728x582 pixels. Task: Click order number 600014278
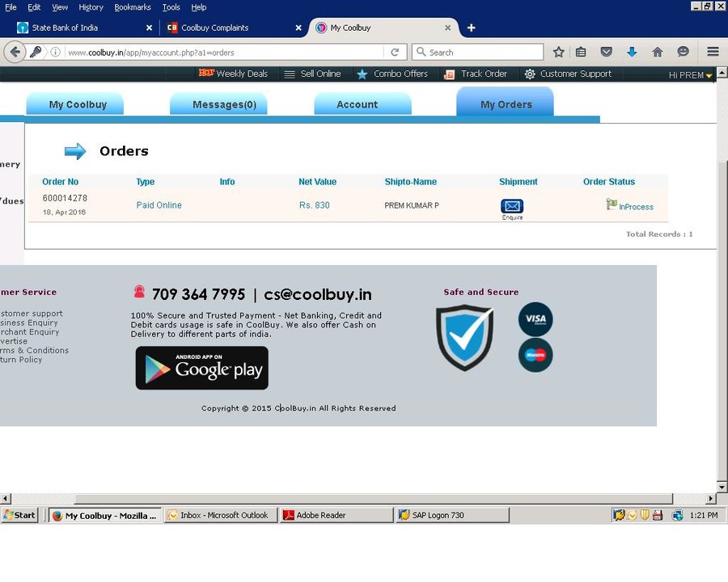[65, 198]
